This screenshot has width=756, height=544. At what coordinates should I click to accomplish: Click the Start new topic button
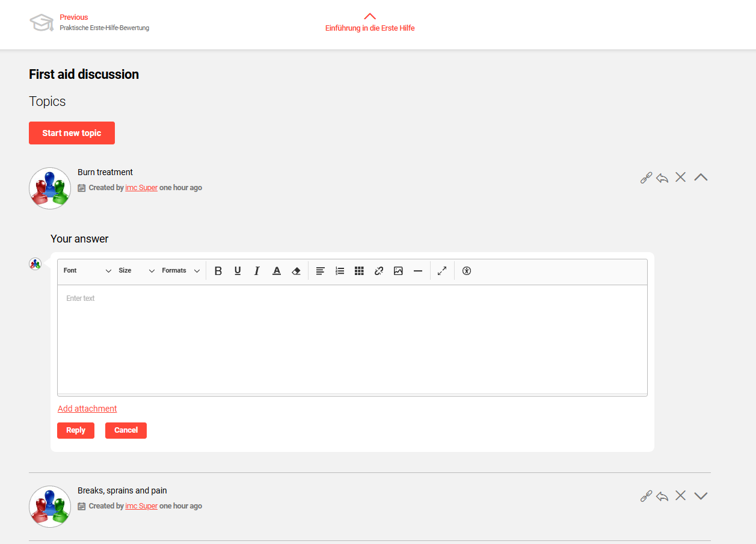click(x=72, y=133)
